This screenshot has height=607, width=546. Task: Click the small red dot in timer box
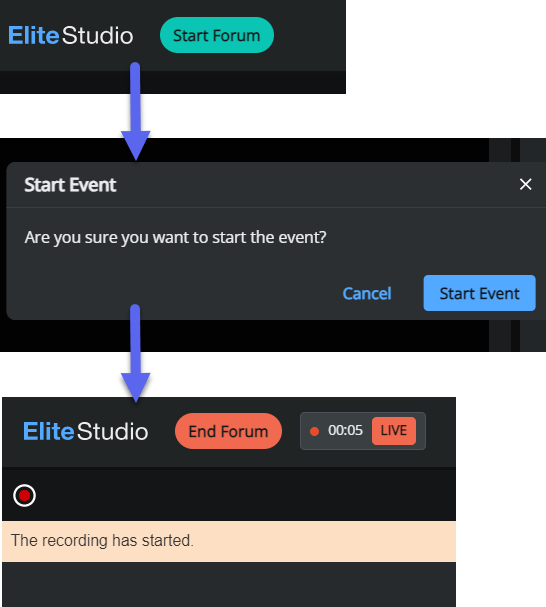click(x=314, y=431)
